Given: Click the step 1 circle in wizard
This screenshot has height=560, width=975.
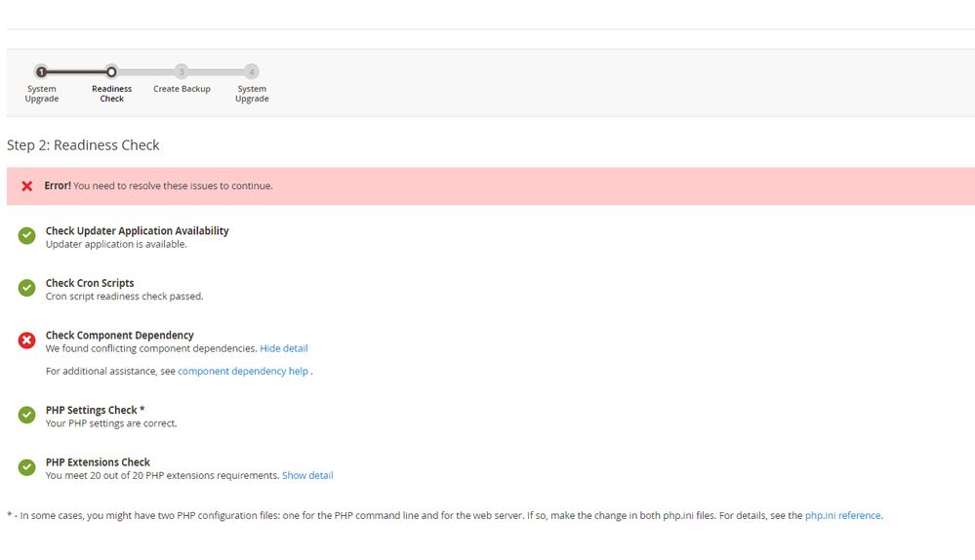Looking at the screenshot, I should tap(41, 71).
